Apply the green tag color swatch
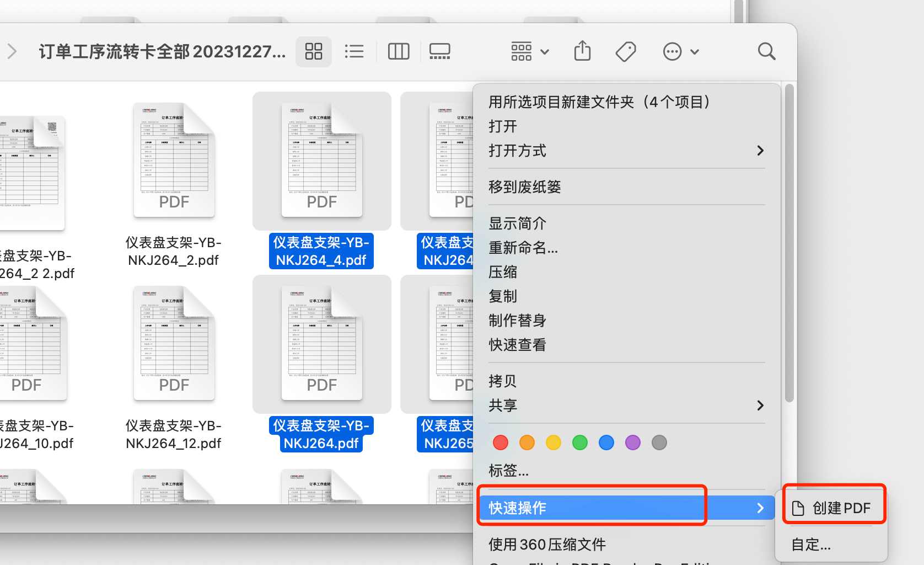The image size is (924, 565). coord(579,442)
